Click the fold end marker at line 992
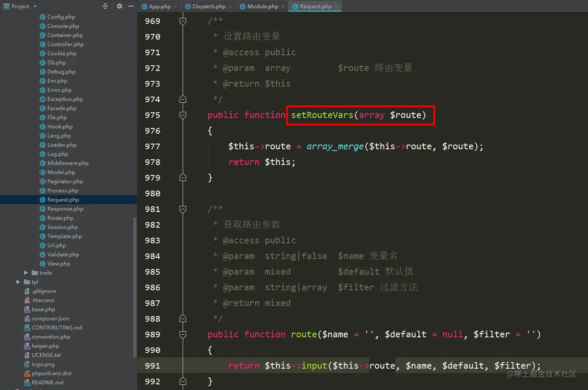Screen dimensions: 588x390 click(x=183, y=381)
